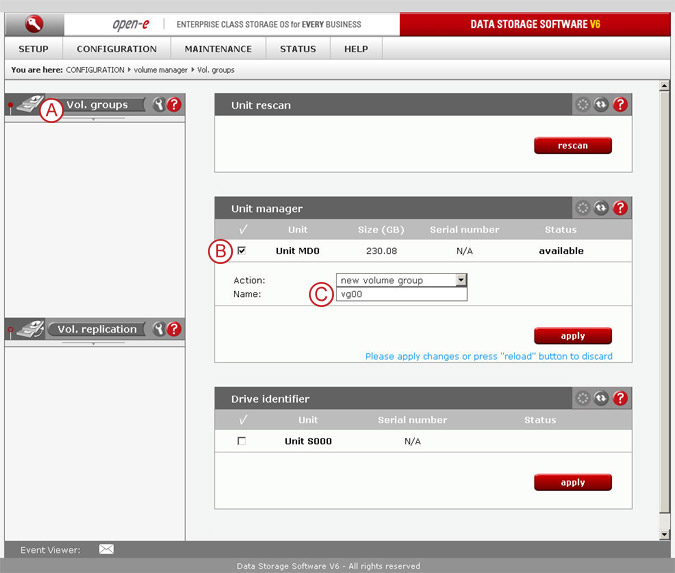Click volume manager in the breadcrumb
The image size is (675, 573).
[x=161, y=70]
